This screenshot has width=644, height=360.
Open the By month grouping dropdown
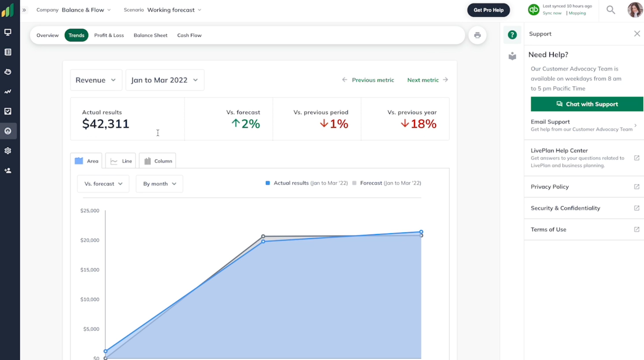159,184
